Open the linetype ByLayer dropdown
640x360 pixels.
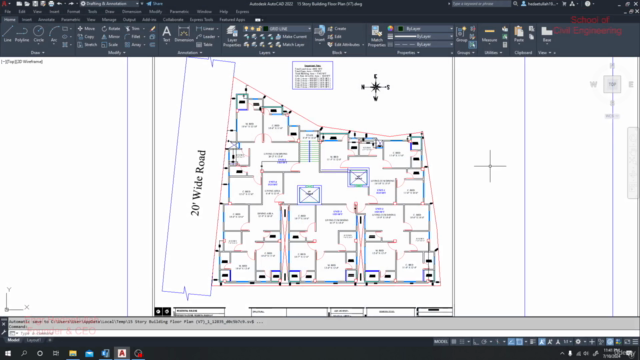[x=424, y=44]
